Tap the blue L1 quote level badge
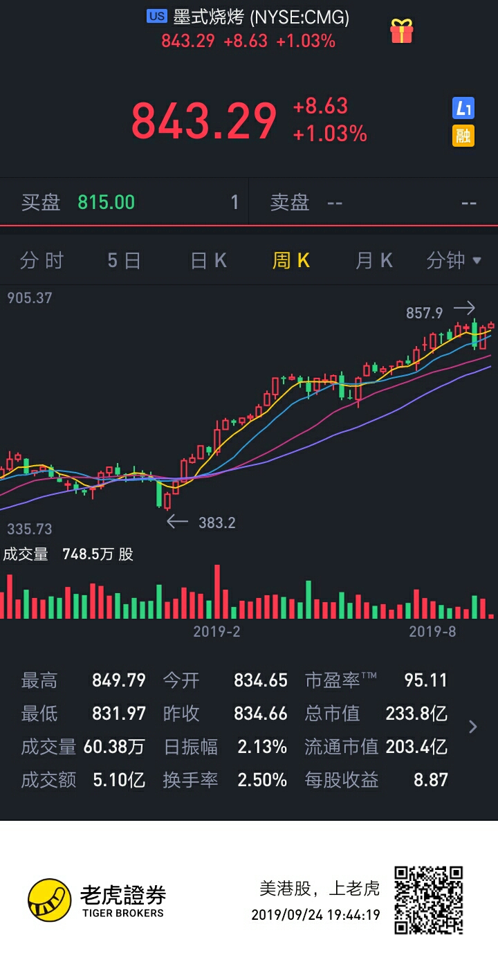The height and width of the screenshot is (980, 498). [x=463, y=108]
